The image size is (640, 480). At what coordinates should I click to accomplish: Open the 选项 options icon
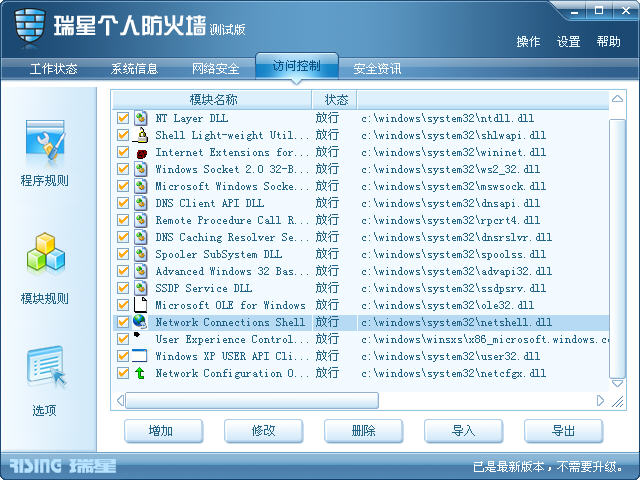point(46,366)
